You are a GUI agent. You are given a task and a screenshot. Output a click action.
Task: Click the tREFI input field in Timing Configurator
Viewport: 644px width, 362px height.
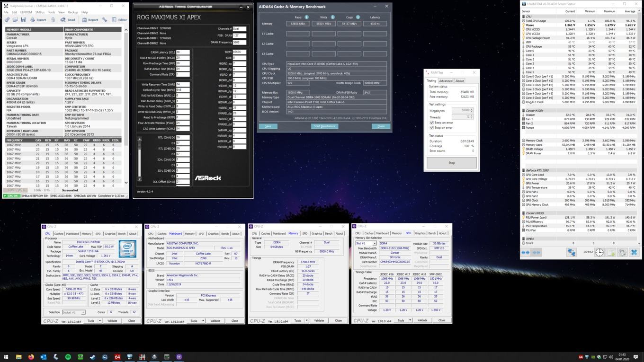click(x=239, y=52)
